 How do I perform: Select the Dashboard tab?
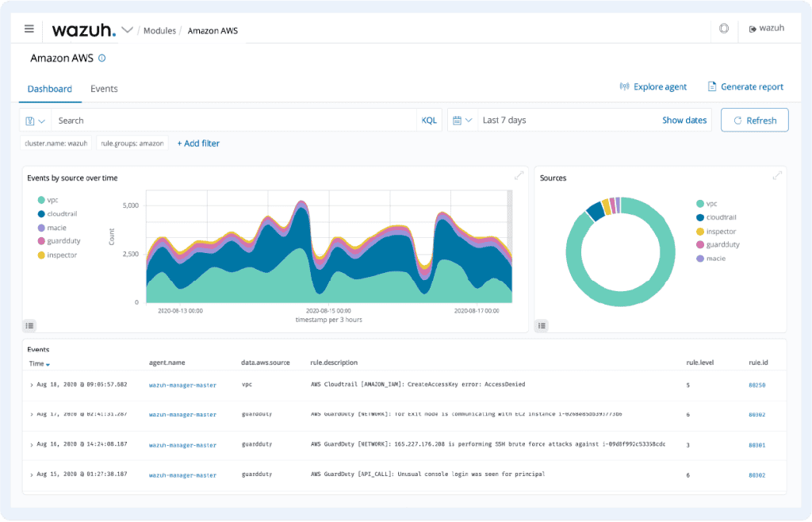click(50, 89)
